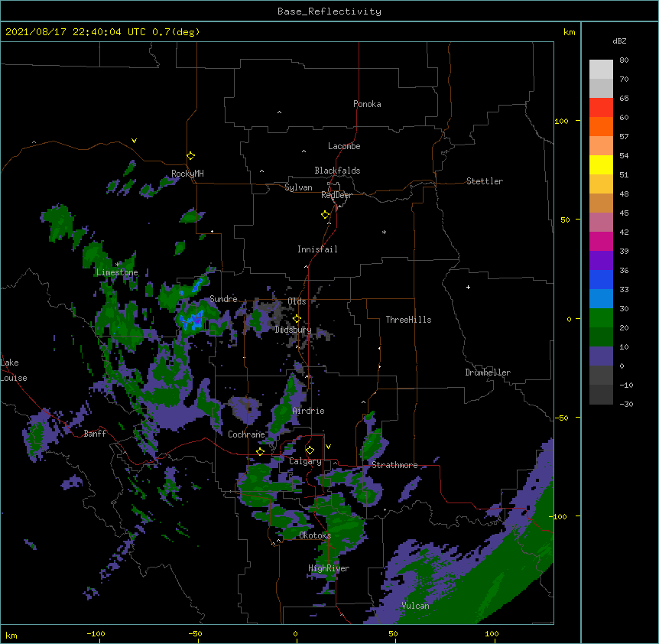
Task: Click the RedDeer city label
Action: [x=336, y=195]
